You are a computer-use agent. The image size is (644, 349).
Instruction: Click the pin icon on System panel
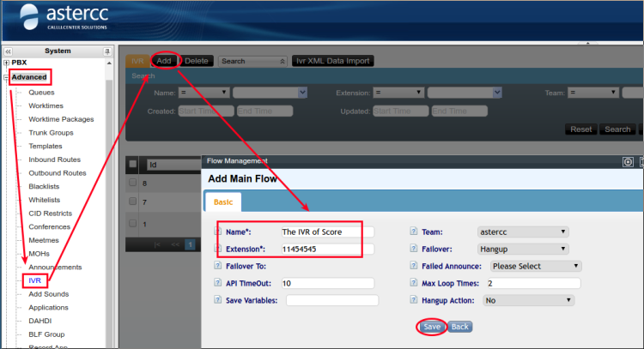point(106,51)
